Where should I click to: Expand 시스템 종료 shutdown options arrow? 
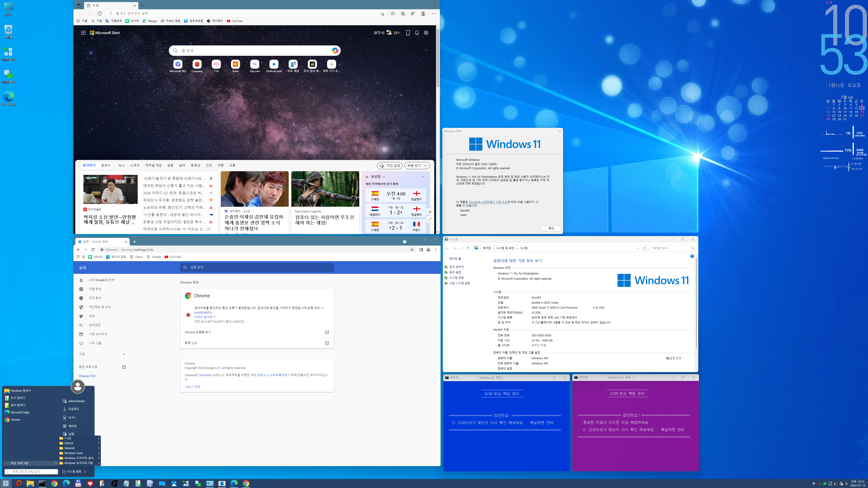click(x=85, y=472)
